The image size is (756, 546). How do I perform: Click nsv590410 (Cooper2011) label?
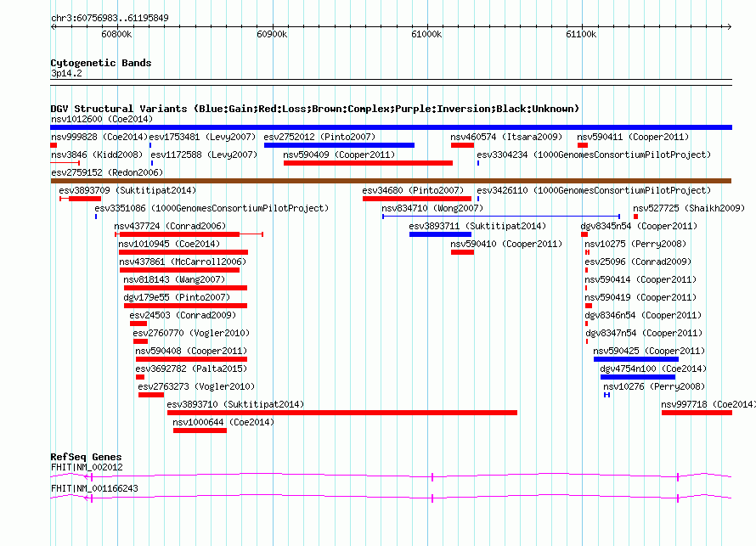coord(506,244)
